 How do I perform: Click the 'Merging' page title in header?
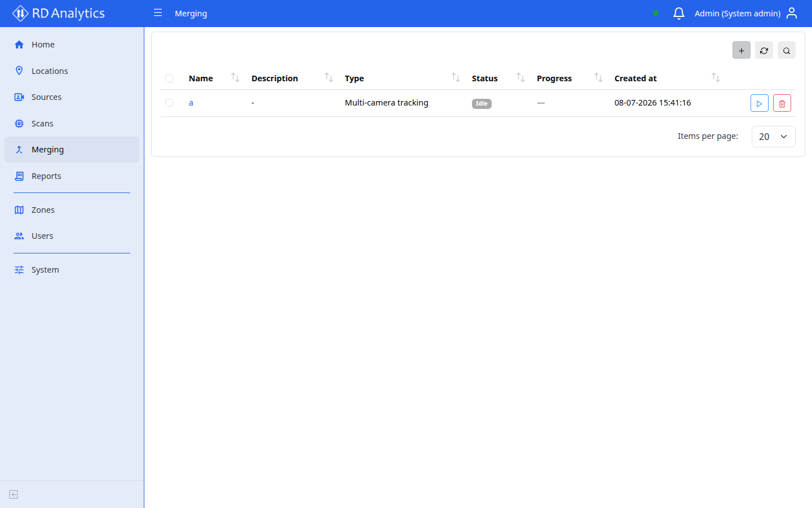click(x=191, y=14)
